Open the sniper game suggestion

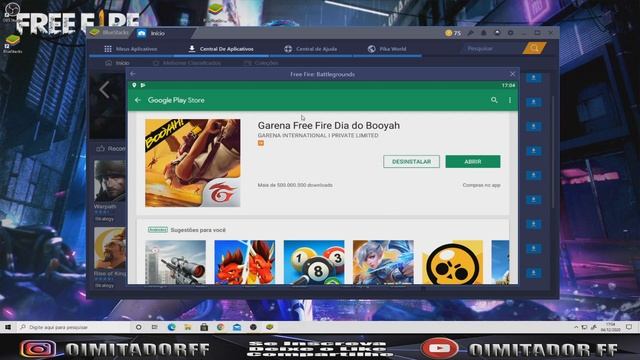click(176, 262)
